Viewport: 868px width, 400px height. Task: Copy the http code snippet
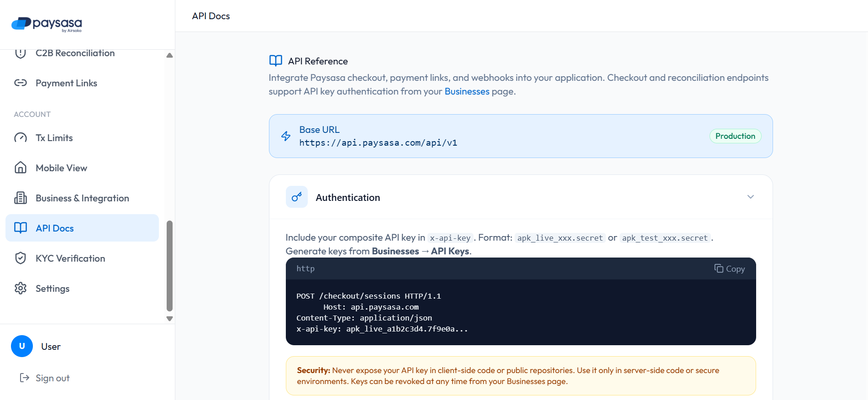point(730,269)
